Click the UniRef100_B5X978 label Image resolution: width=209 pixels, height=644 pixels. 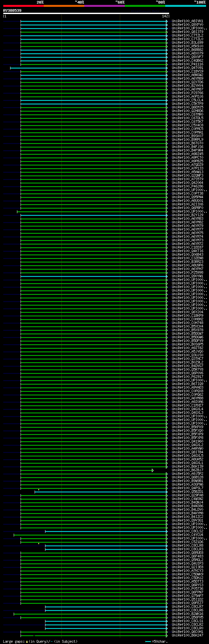[187, 330]
